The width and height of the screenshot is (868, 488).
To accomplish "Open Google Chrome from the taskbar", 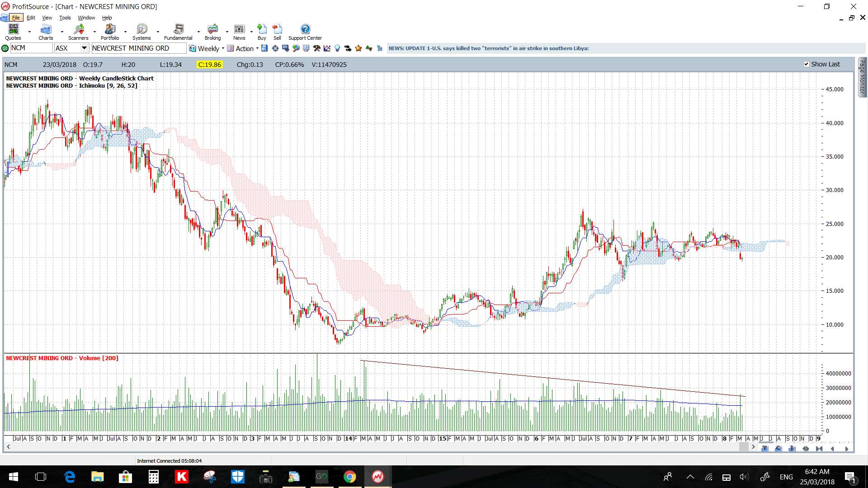I will point(349,477).
